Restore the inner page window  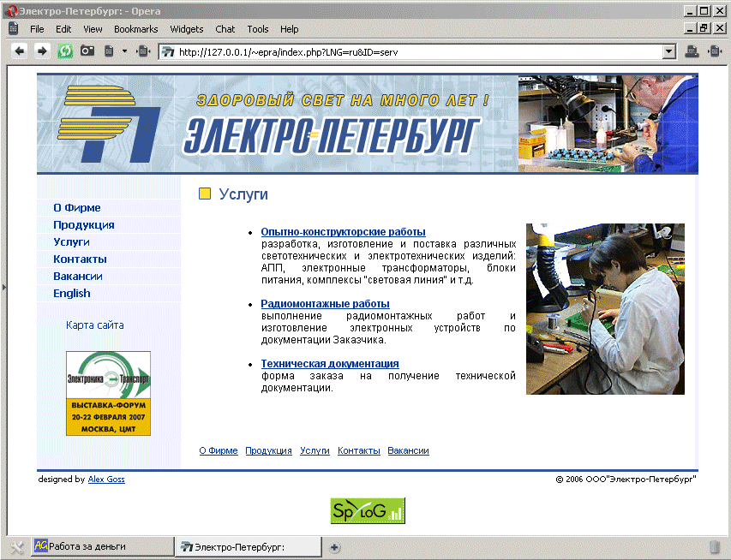point(704,29)
